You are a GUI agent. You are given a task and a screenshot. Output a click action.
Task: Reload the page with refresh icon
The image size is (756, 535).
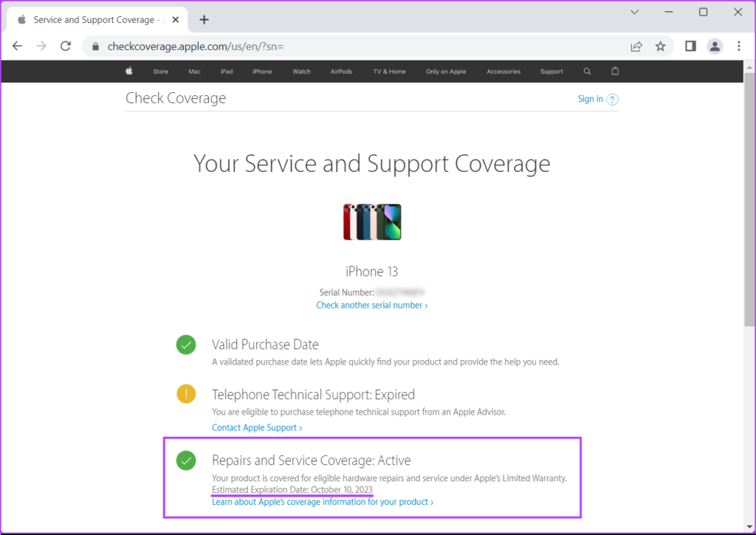pyautogui.click(x=66, y=46)
